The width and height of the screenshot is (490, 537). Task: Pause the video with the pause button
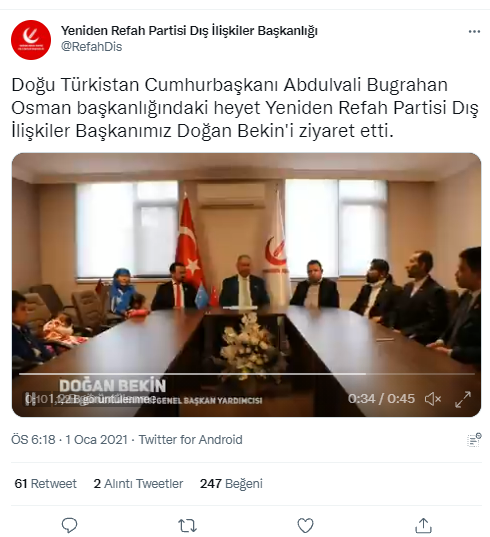click(x=30, y=399)
